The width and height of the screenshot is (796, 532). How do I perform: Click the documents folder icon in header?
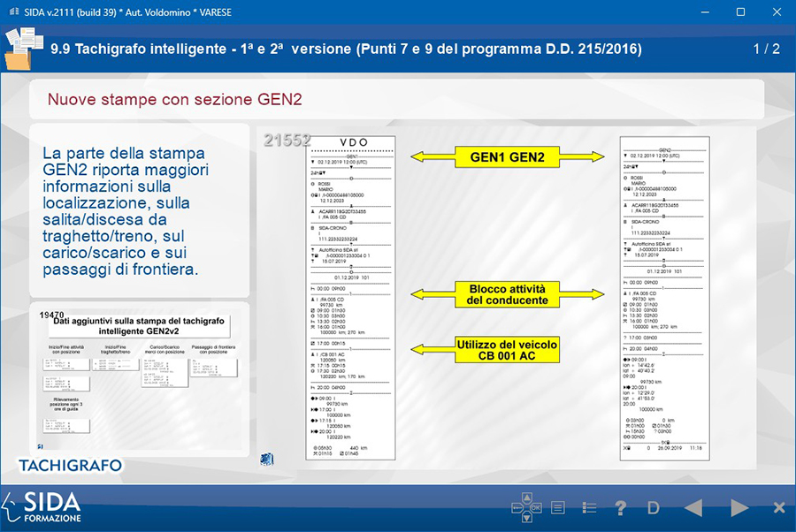coord(22,49)
